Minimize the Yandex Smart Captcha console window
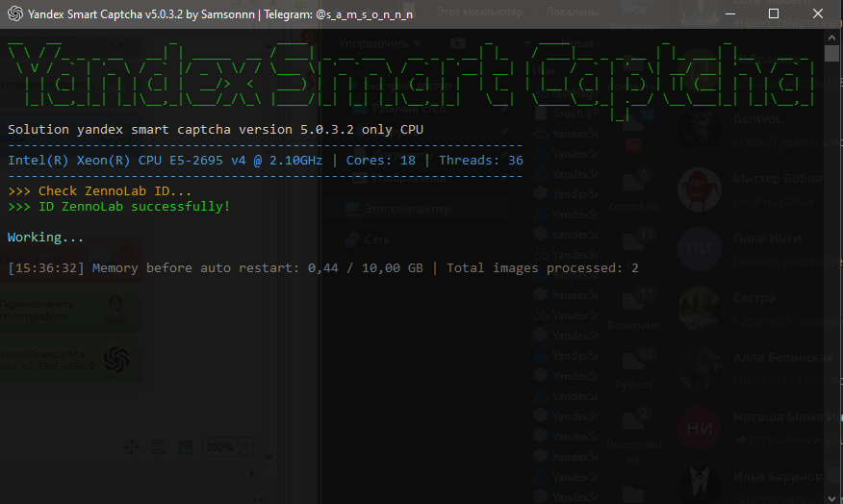Image resolution: width=843 pixels, height=504 pixels. [730, 14]
